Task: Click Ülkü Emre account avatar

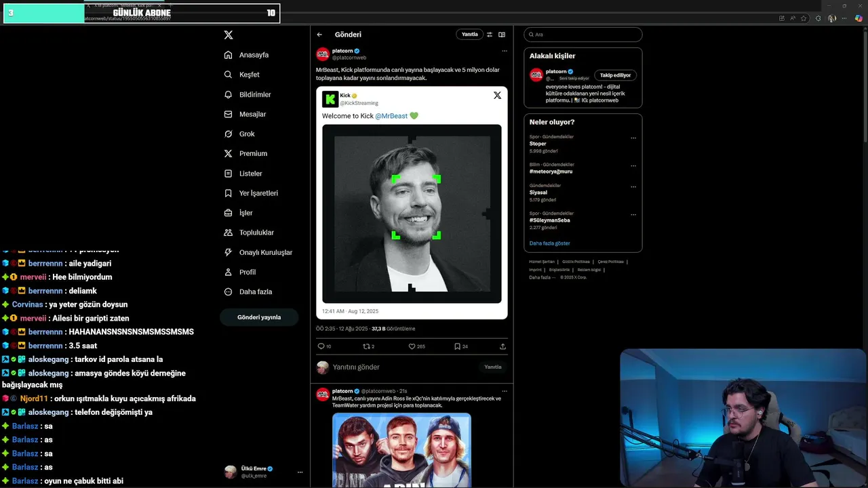Action: pos(231,472)
